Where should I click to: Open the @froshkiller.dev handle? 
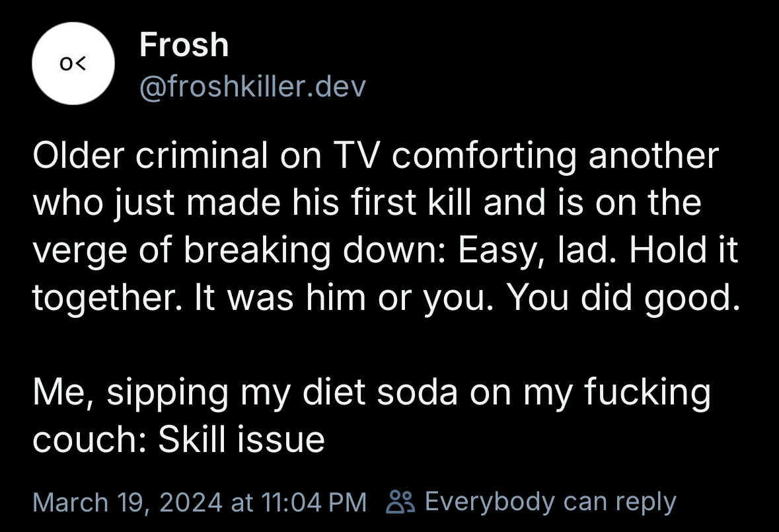pos(252,87)
